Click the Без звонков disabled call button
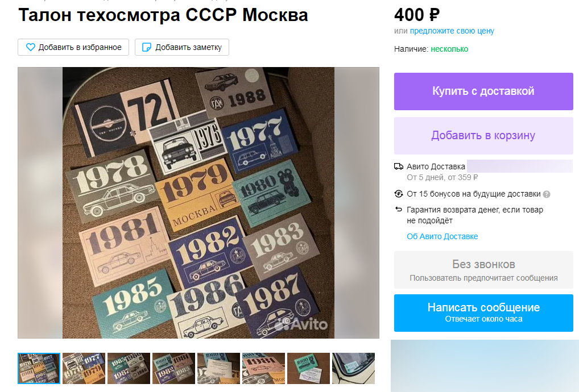579x392 pixels. [x=483, y=270]
